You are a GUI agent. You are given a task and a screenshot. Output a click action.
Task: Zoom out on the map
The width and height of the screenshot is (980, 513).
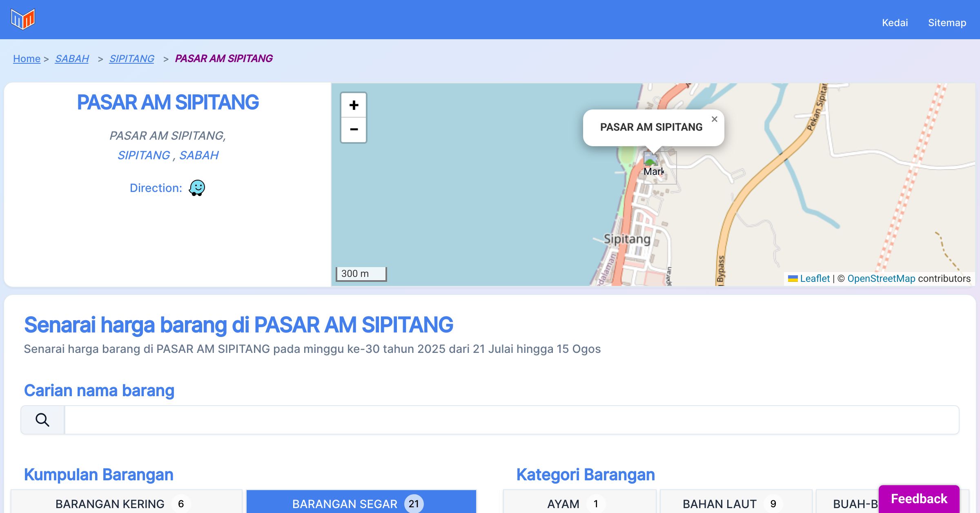coord(354,130)
